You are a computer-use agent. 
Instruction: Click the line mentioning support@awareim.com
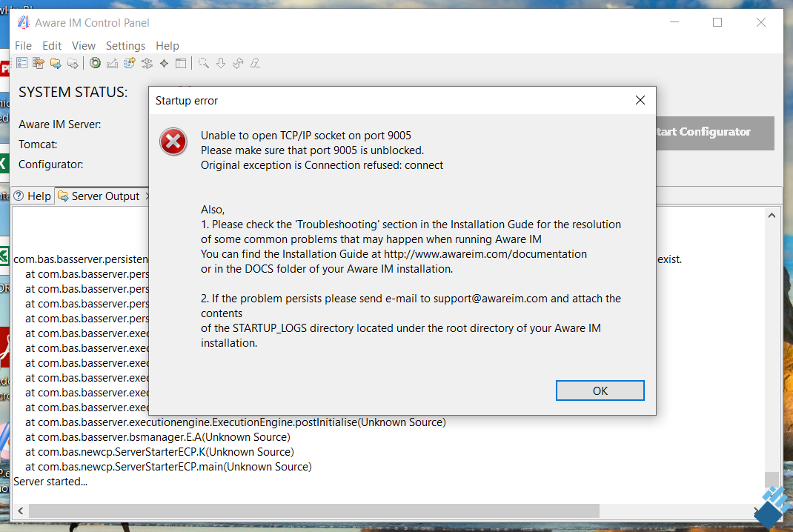click(411, 299)
